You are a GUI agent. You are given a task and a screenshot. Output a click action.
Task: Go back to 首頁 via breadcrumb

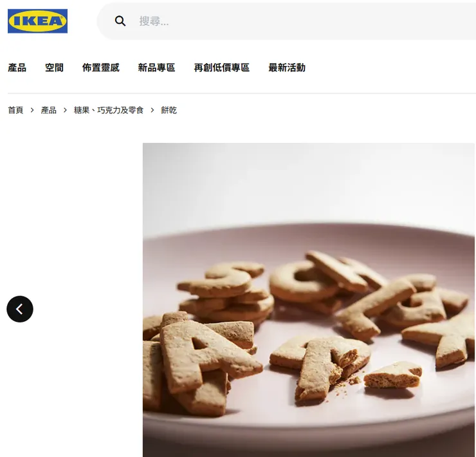click(15, 110)
